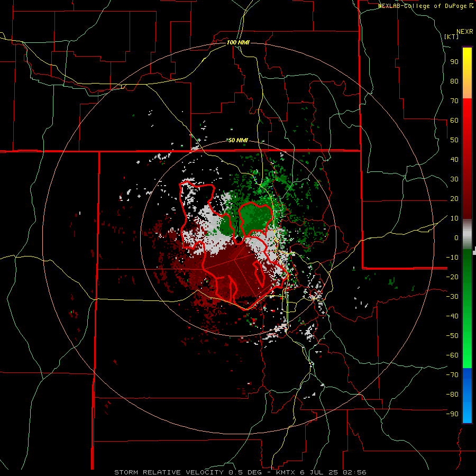Click the 0 value on velocity scale
The height and width of the screenshot is (476, 476).
pos(456,237)
